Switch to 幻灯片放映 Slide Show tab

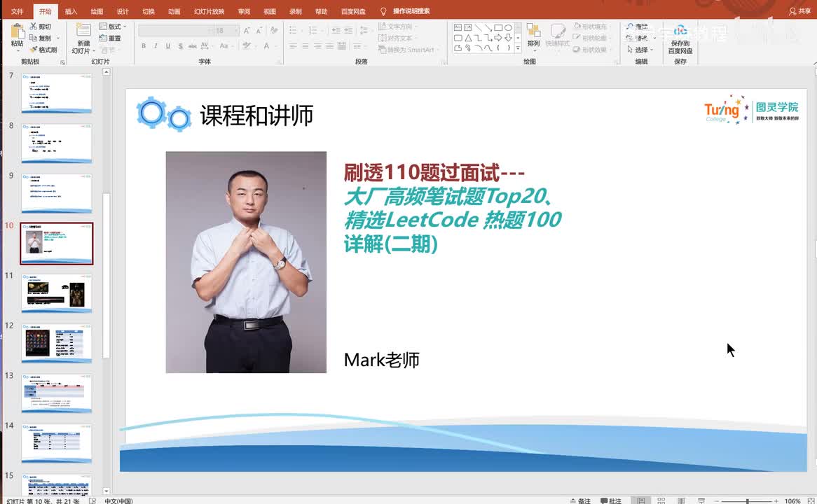point(209,11)
